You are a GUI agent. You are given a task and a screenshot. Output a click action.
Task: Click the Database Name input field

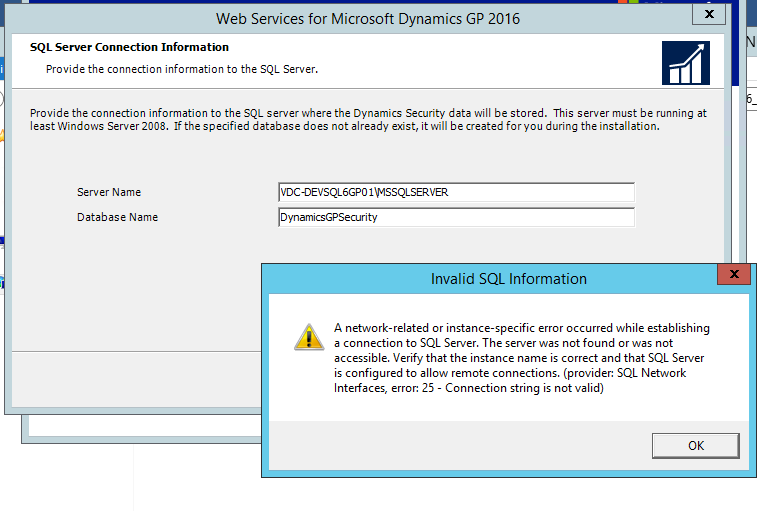[x=456, y=217]
